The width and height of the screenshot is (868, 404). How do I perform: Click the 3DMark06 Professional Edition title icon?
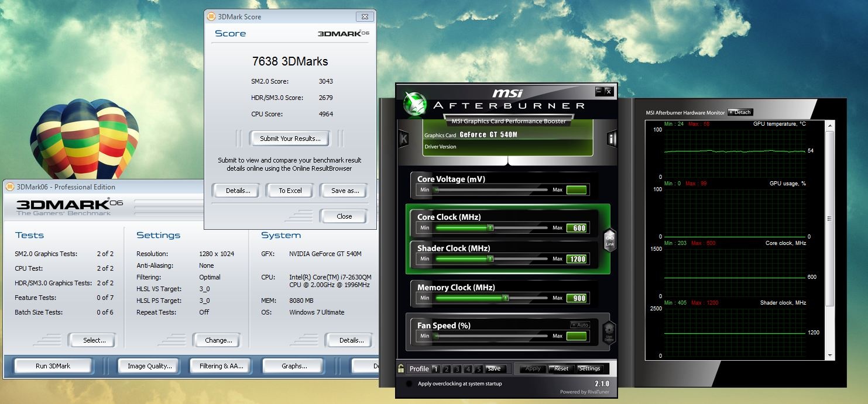10,187
